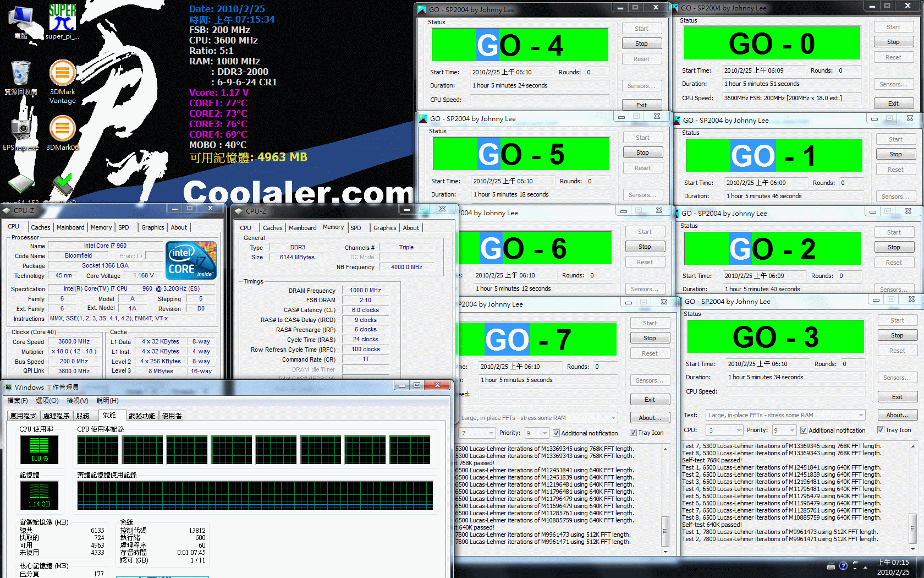Switch to Caches tab in CPU-Z Processor window

pos(40,227)
